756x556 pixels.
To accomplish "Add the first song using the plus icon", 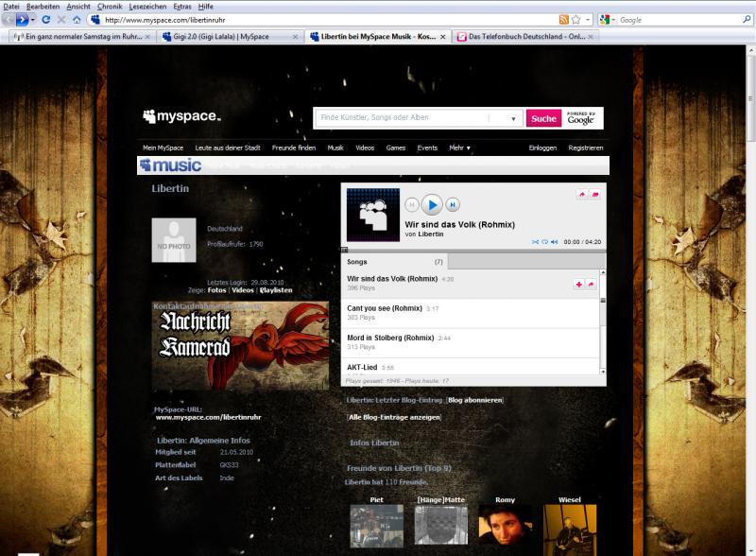I will 578,284.
